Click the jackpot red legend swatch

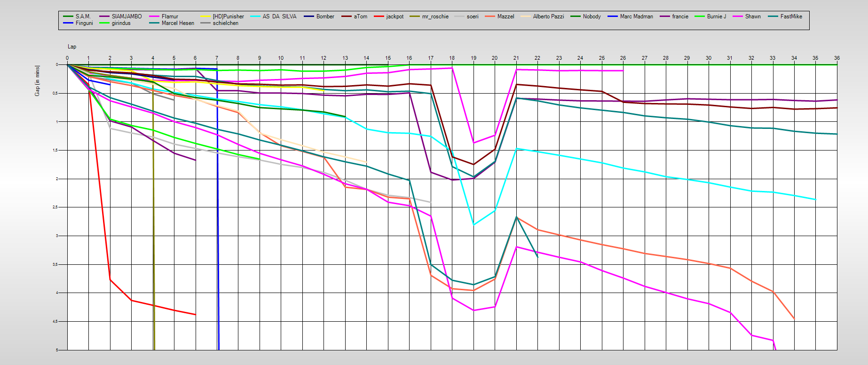(x=379, y=16)
